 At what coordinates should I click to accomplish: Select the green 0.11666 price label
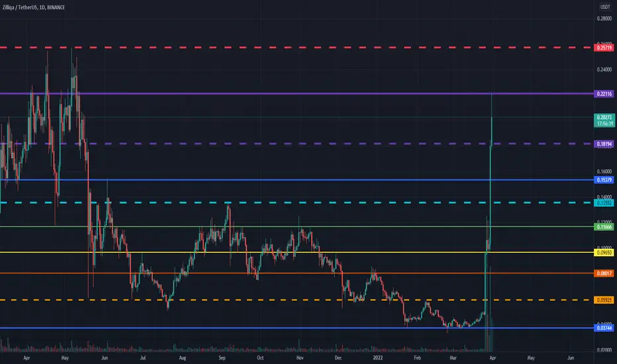click(604, 226)
